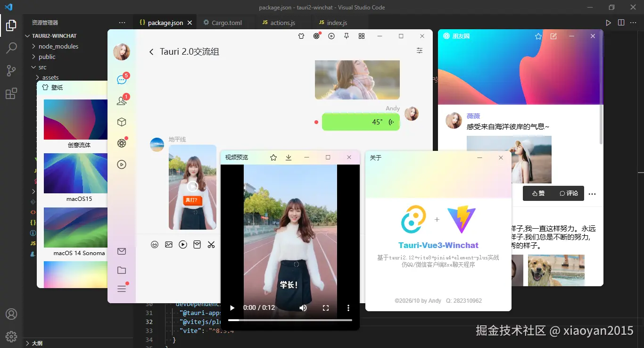Click the pin icon in chat titlebar
644x348 pixels.
(347, 36)
